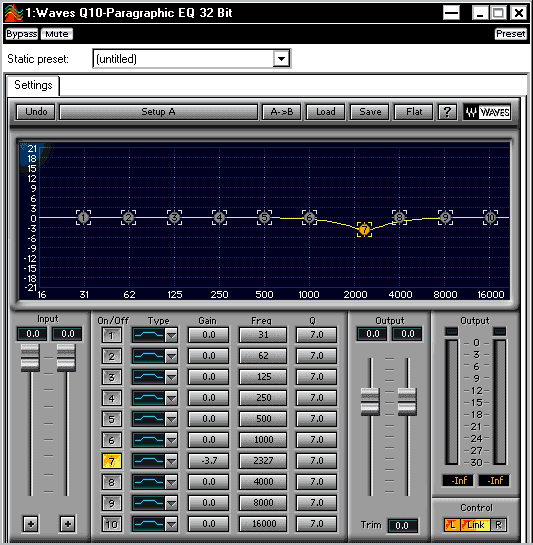Open filter type dropdown for band 10
The width and height of the screenshot is (533, 545).
(x=171, y=524)
